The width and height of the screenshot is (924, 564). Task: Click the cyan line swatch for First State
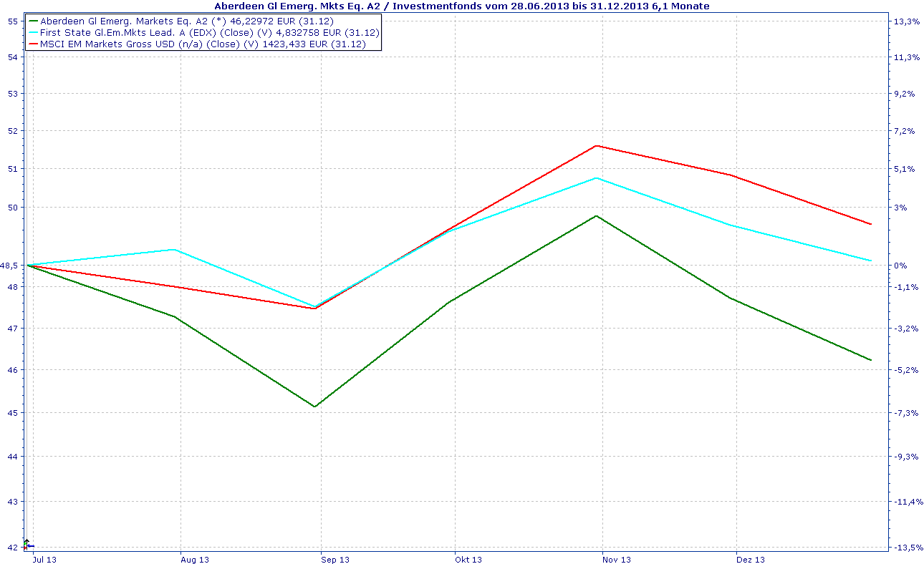point(32,32)
